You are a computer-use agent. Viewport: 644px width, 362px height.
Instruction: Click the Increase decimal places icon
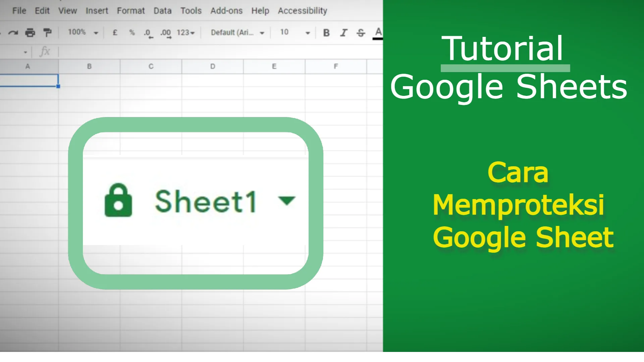(166, 32)
